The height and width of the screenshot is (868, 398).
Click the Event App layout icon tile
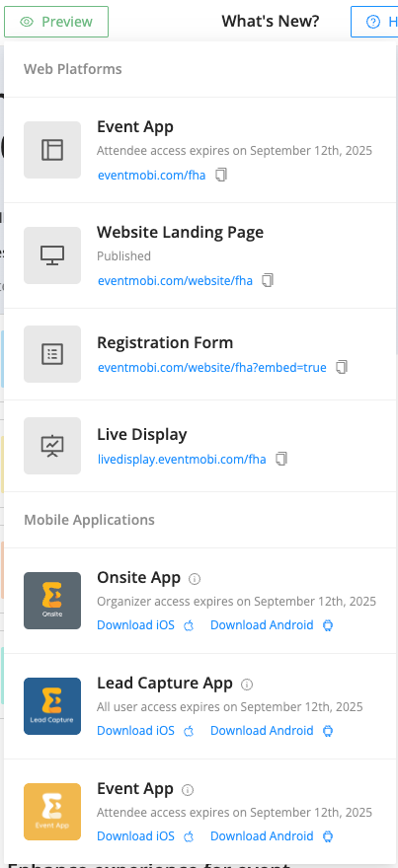coord(52,150)
